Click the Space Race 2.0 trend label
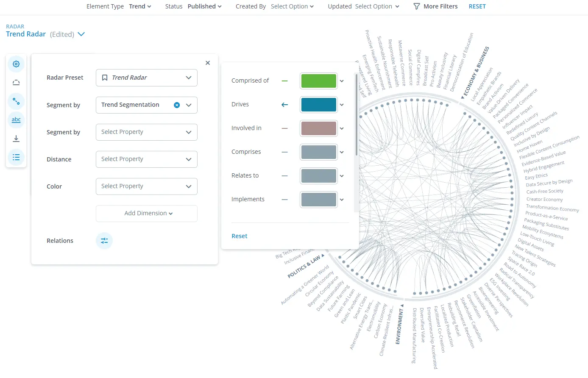588x378 pixels. click(x=521, y=267)
